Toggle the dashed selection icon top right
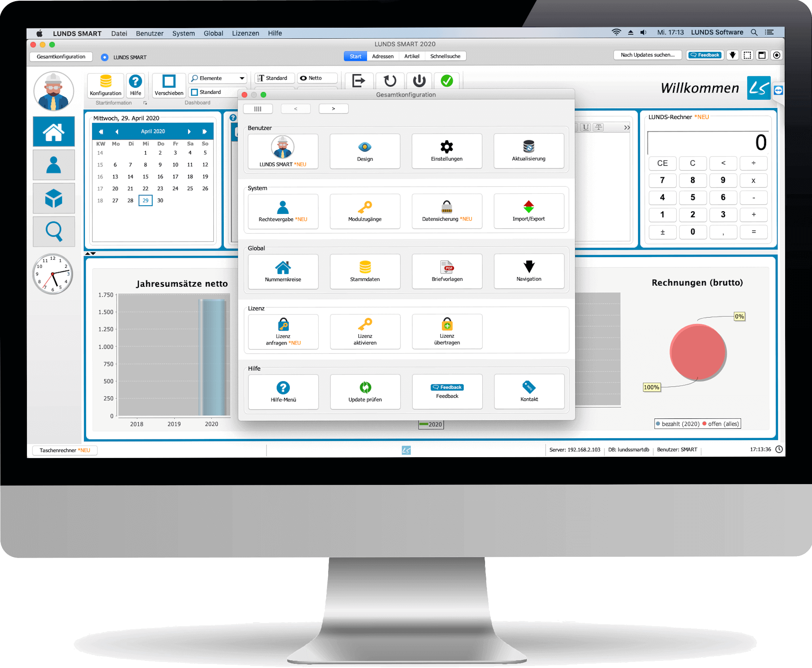 coord(747,55)
